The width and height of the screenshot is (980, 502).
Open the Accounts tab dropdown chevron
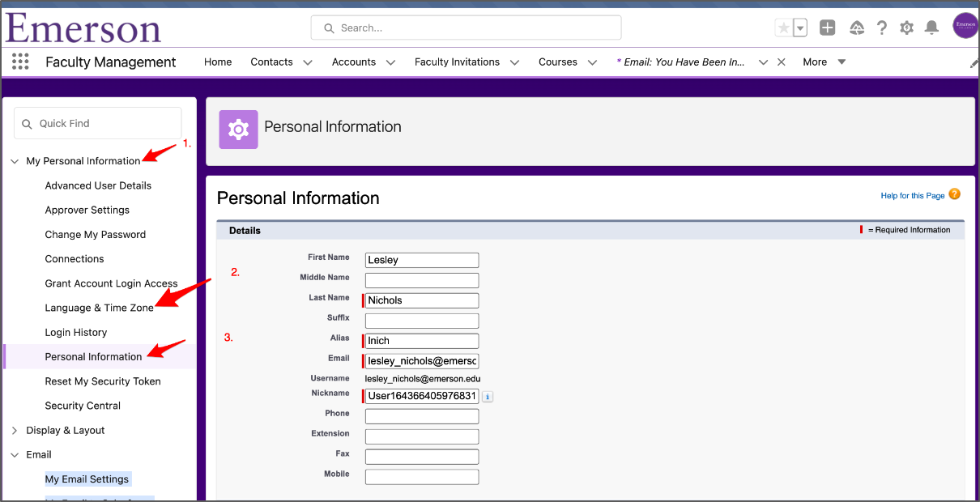[x=390, y=62]
